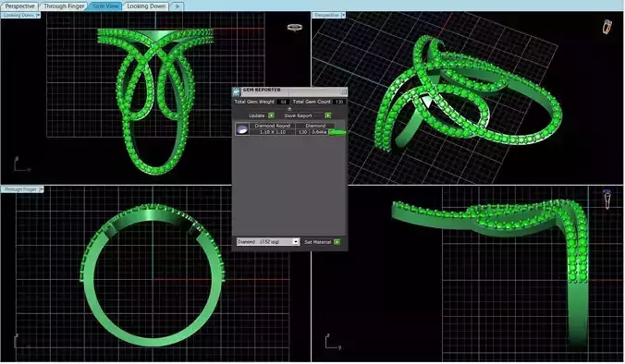Open the Looking Down viewport dropdown arrow
This screenshot has width=625, height=364.
point(38,15)
